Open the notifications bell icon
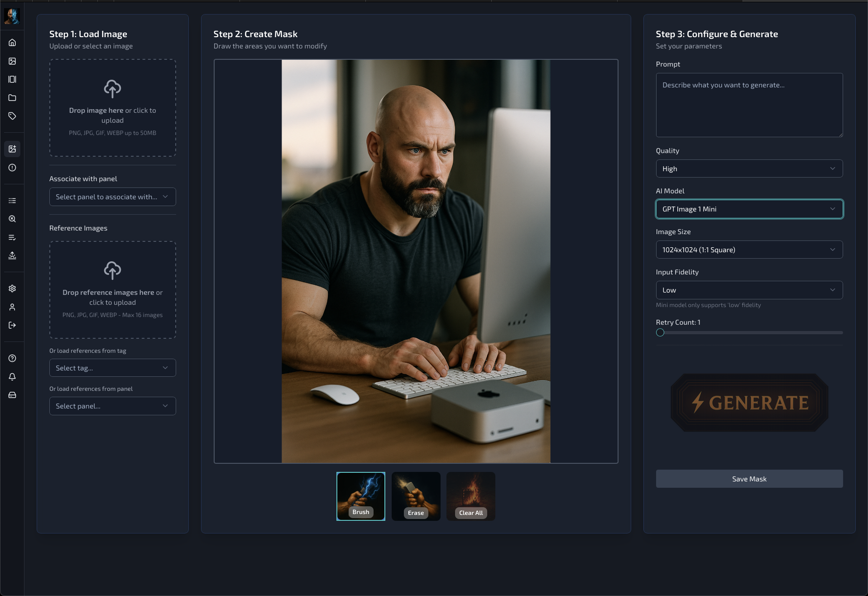Image resolution: width=868 pixels, height=596 pixels. click(12, 377)
